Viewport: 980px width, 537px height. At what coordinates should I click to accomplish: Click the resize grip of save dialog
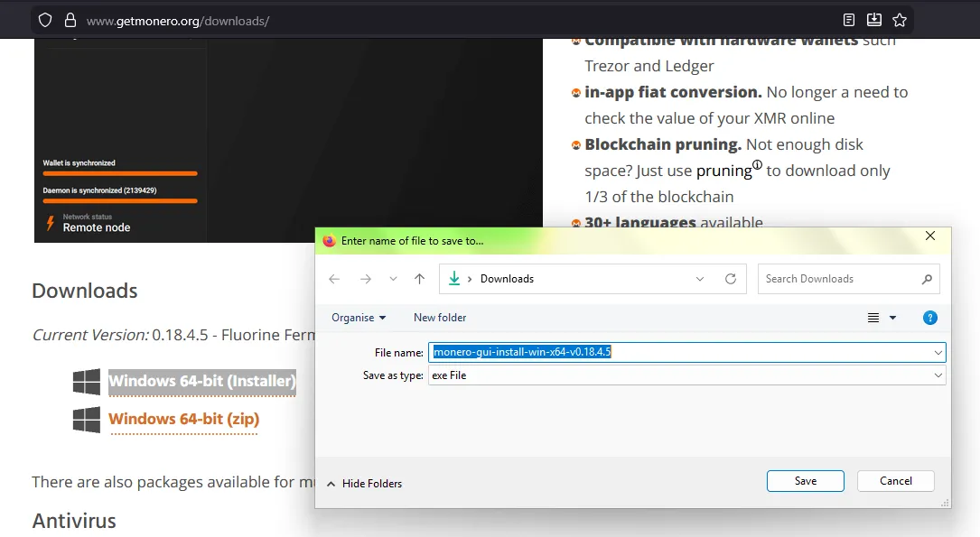tap(945, 503)
